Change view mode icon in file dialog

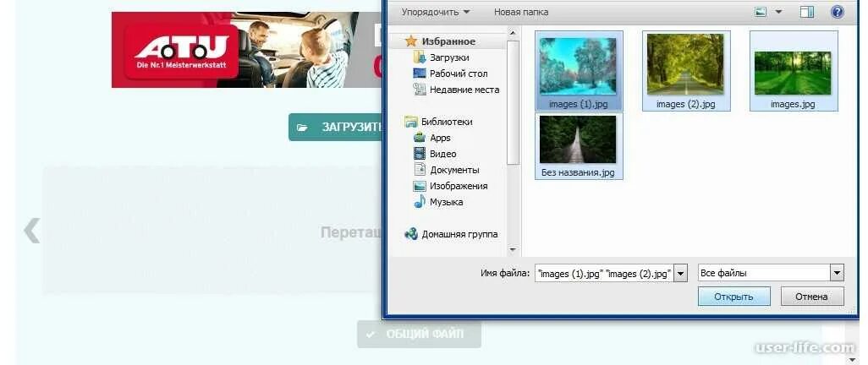(x=761, y=12)
